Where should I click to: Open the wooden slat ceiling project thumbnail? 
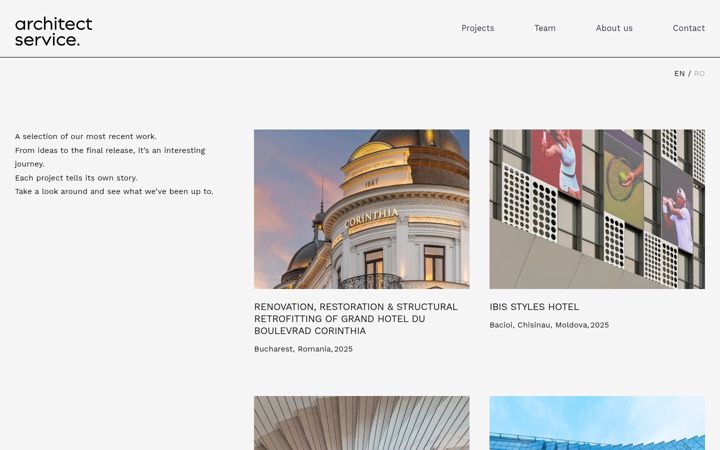point(361,423)
